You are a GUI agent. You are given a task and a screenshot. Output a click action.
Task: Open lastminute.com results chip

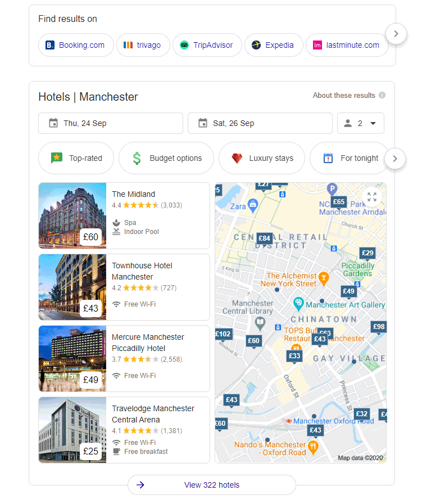347,45
